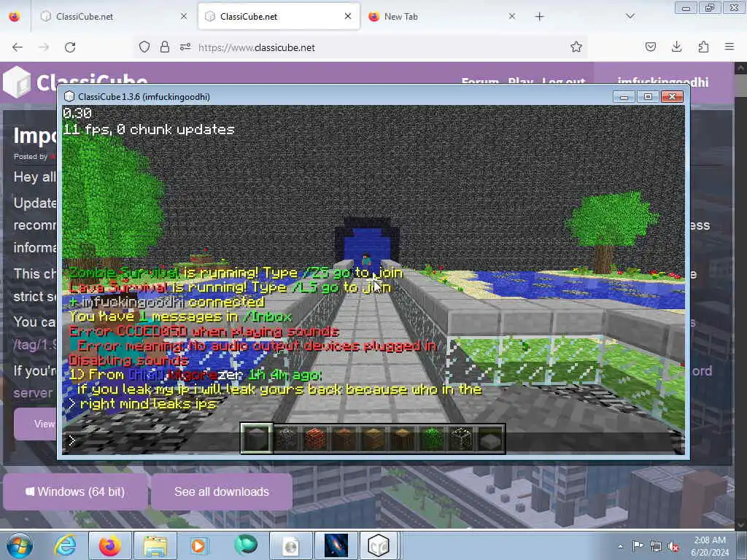Select the cobblestone block in hotbar

(286, 438)
